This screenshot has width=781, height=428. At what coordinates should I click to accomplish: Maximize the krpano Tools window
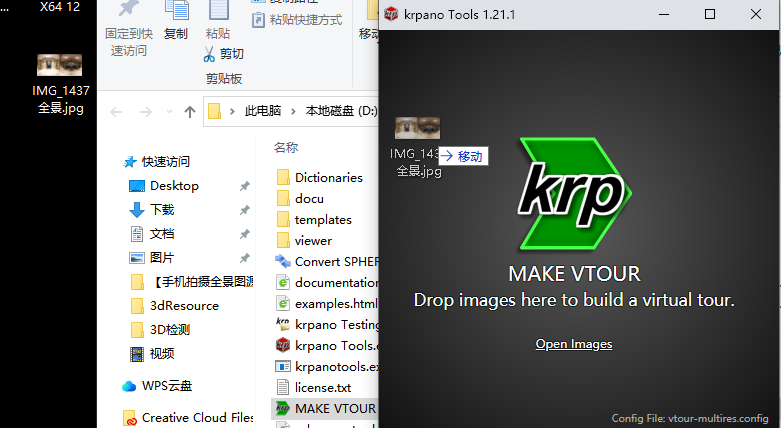[x=710, y=14]
